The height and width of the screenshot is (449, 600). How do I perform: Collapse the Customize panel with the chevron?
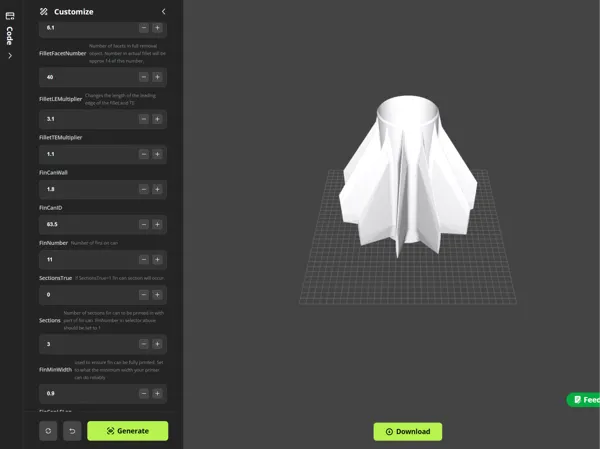[x=164, y=11]
